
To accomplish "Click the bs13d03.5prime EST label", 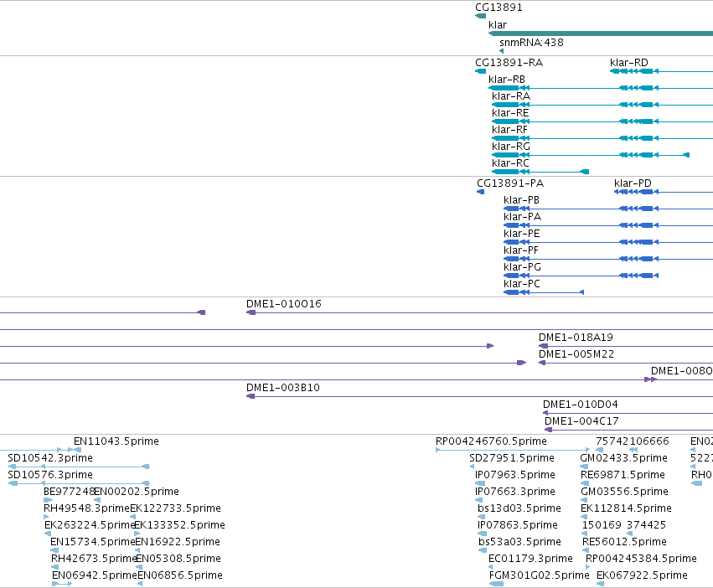I will pos(519,508).
